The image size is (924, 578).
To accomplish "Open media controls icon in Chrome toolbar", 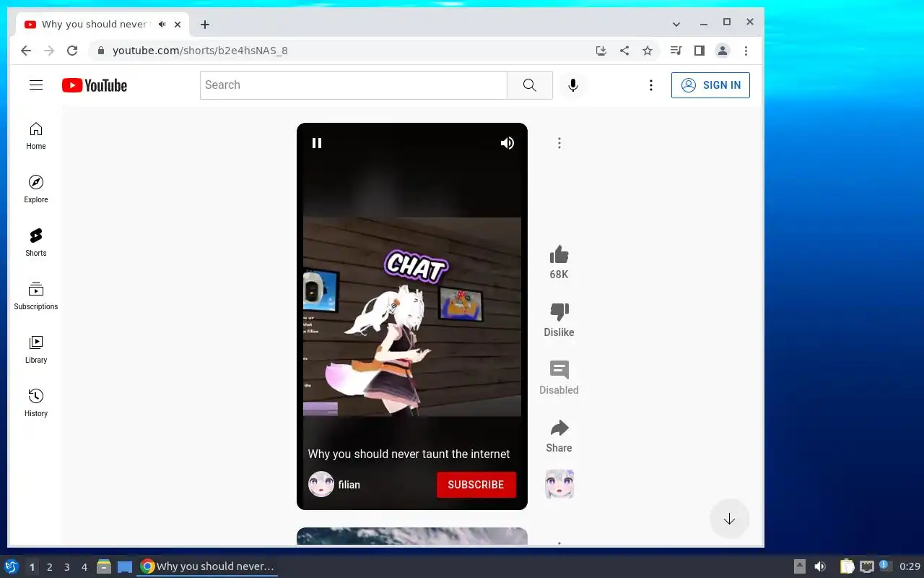I will (676, 51).
